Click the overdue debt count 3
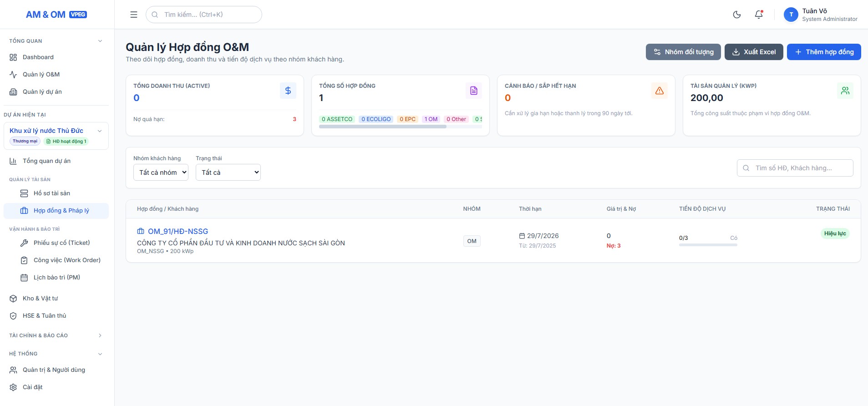This screenshot has width=868, height=406. [294, 119]
